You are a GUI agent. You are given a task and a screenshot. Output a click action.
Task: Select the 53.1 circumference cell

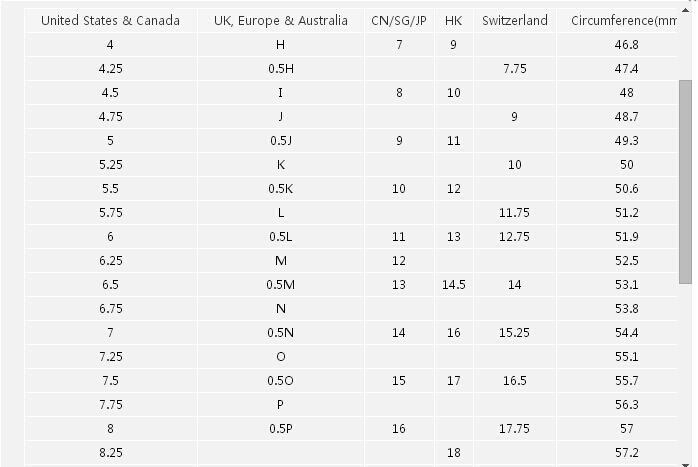pyautogui.click(x=627, y=285)
